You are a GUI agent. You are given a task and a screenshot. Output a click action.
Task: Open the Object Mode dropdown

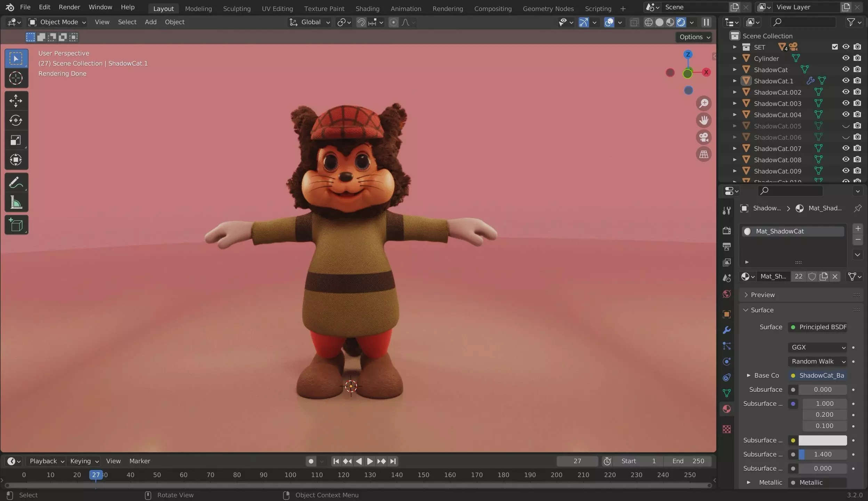(57, 22)
